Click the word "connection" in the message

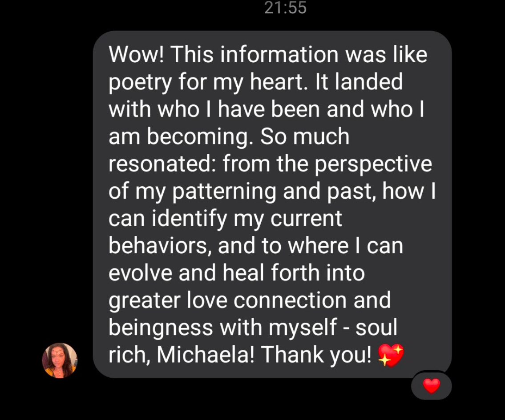pyautogui.click(x=290, y=300)
